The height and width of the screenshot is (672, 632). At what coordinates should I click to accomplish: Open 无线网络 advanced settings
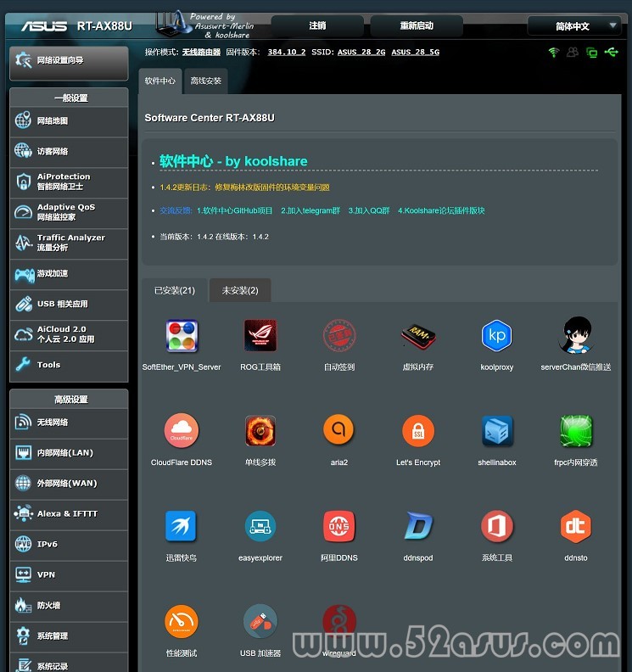(69, 423)
